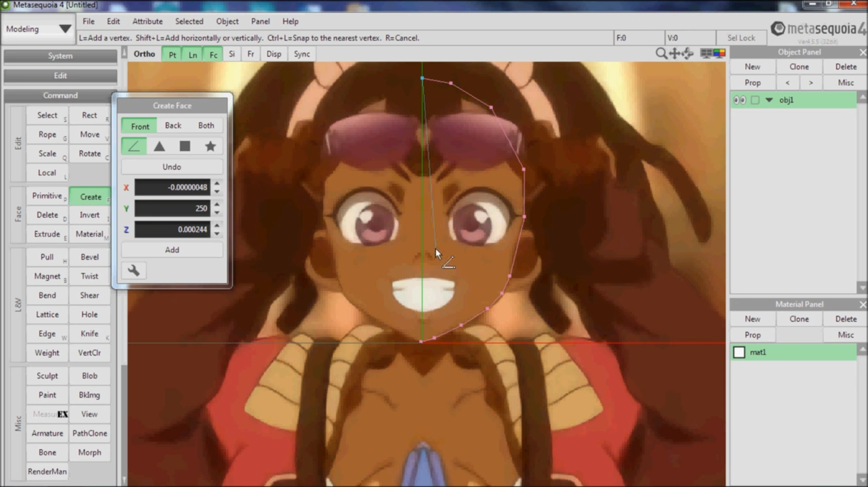
Task: Select the star polygon mode icon
Action: [x=210, y=147]
